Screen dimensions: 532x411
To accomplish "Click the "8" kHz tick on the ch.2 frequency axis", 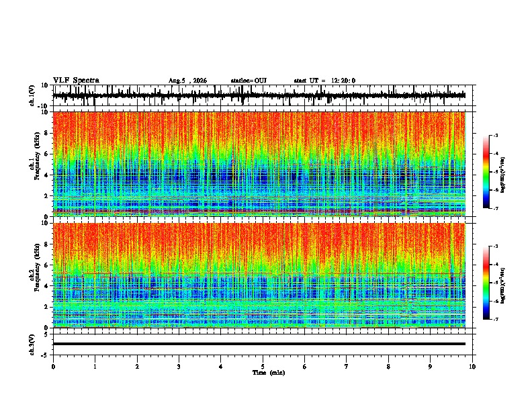I will [46, 244].
